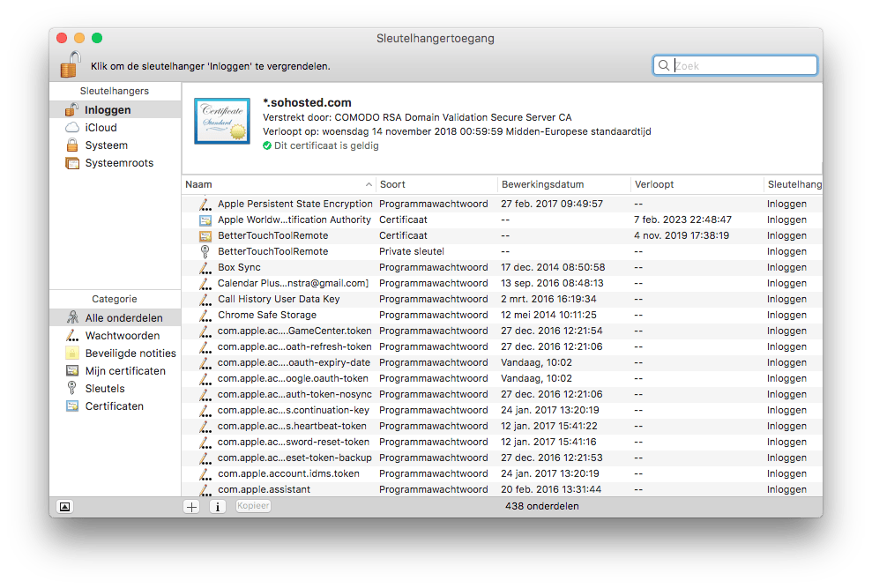Show the Sleutels category
This screenshot has height=588, width=872.
116,388
